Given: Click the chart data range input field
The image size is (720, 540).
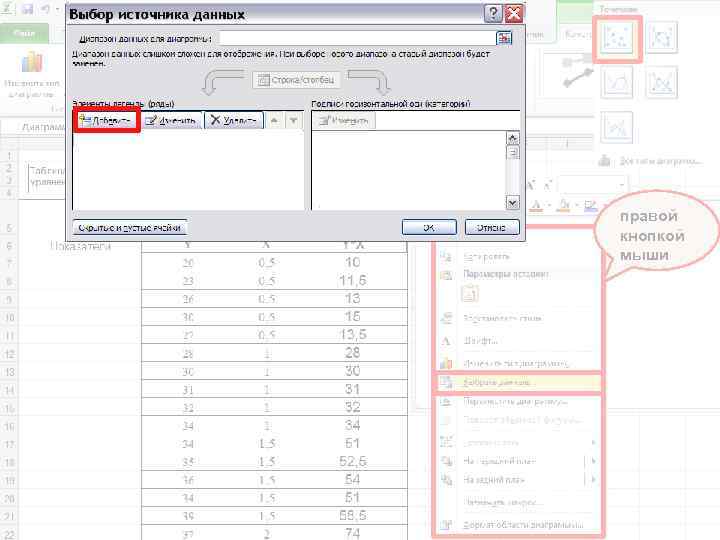Looking at the screenshot, I should [x=357, y=38].
